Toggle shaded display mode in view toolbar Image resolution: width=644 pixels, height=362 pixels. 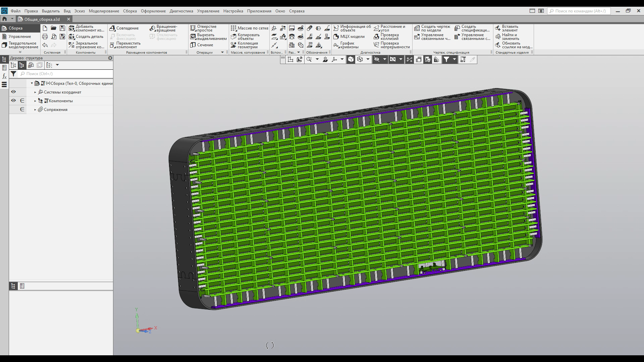351,59
